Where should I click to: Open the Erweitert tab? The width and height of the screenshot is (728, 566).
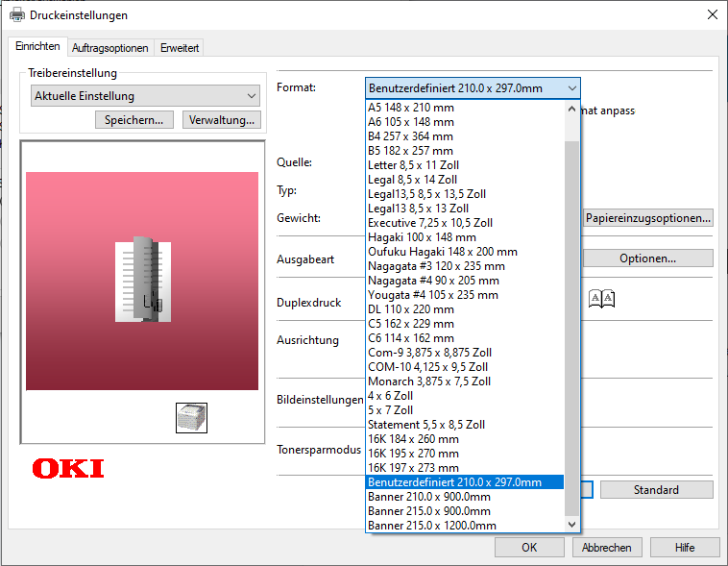180,48
